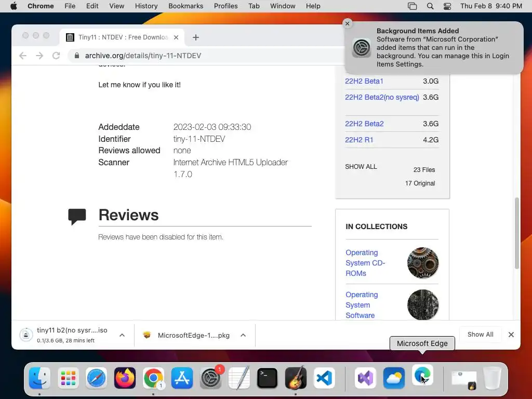532x399 pixels.
Task: Download 22H2 Beta2(no sysreq) file
Action: pyautogui.click(x=382, y=97)
